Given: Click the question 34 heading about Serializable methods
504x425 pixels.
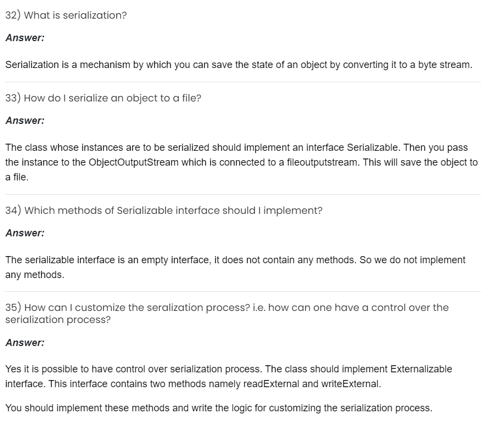Looking at the screenshot, I should click(x=164, y=211).
